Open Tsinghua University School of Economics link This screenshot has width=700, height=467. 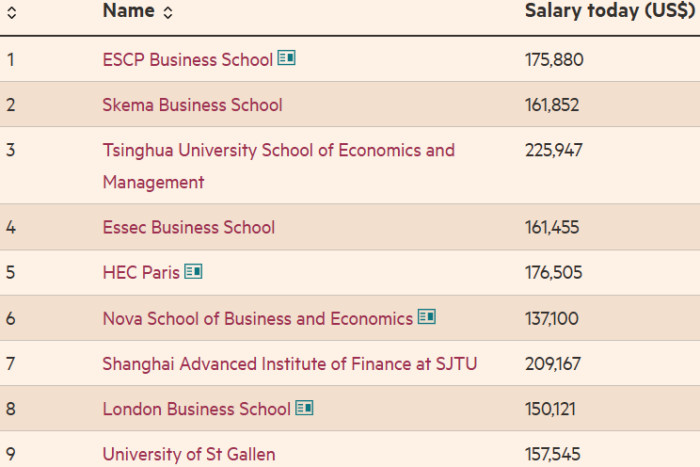(x=279, y=166)
